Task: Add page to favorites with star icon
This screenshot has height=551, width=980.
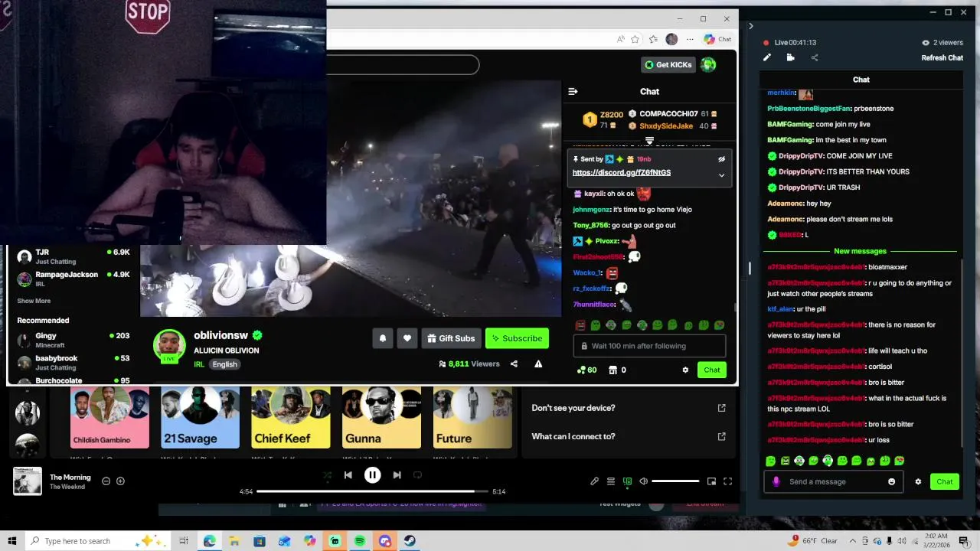Action: click(635, 39)
